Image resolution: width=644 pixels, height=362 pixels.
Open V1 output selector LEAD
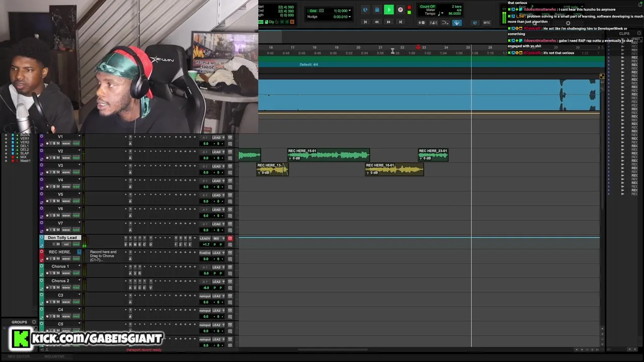[x=216, y=137]
